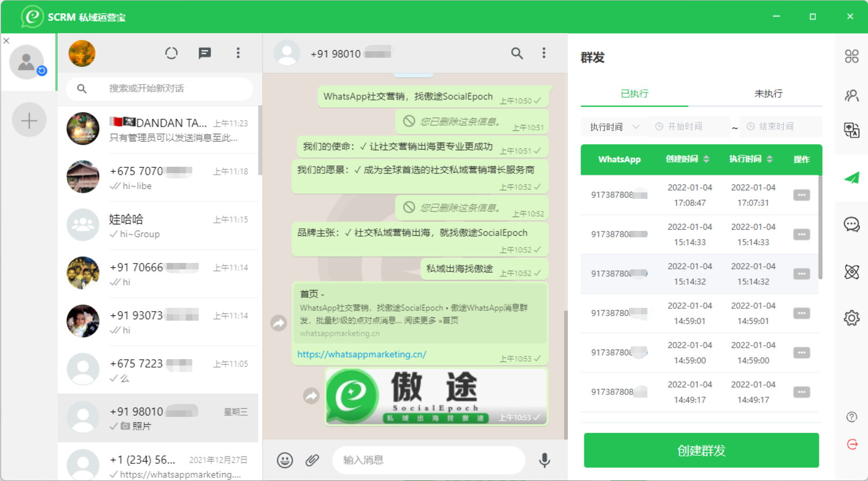Click the 群发 table vertical scrollbar
Screen dimensions: 868x481
(x=820, y=227)
